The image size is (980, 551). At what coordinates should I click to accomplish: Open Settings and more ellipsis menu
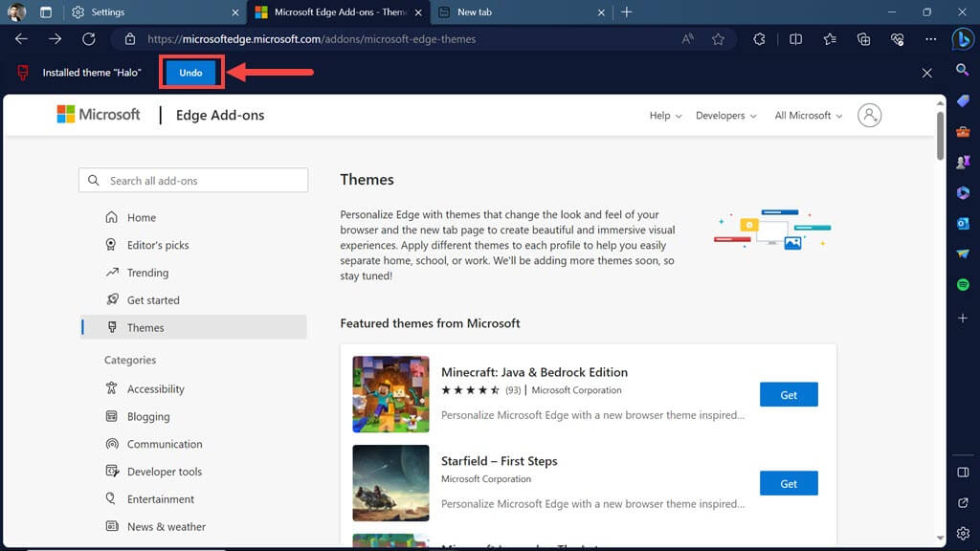[930, 38]
